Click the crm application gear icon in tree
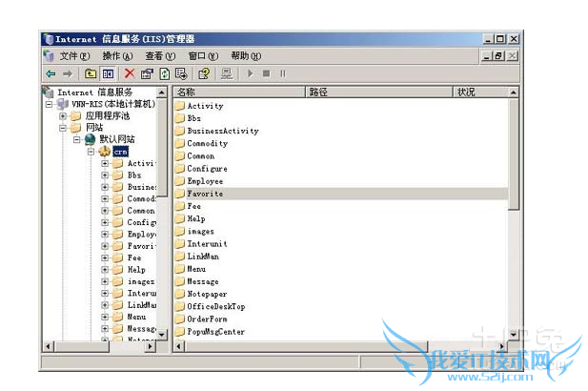588x391 pixels. click(105, 152)
